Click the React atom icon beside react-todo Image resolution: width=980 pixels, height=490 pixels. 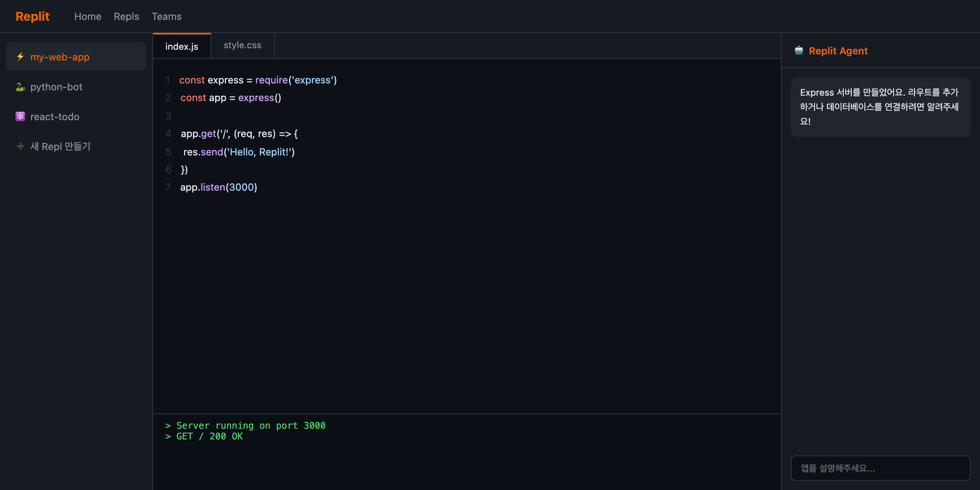(x=20, y=117)
